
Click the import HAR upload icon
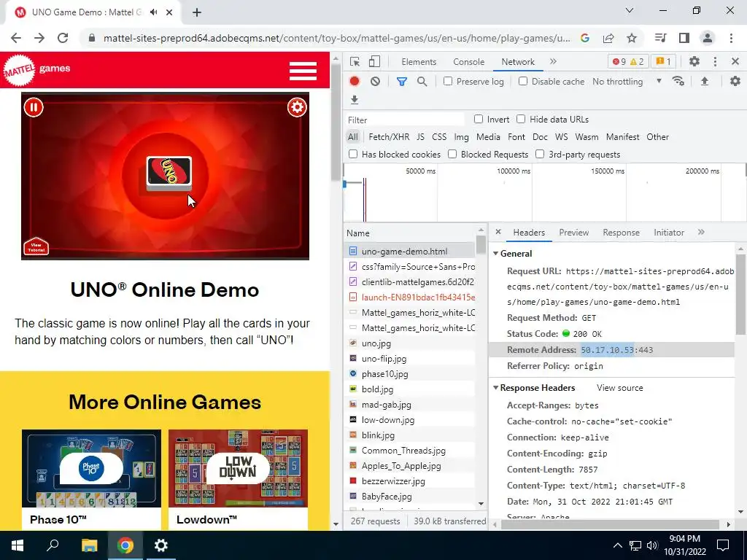(705, 82)
